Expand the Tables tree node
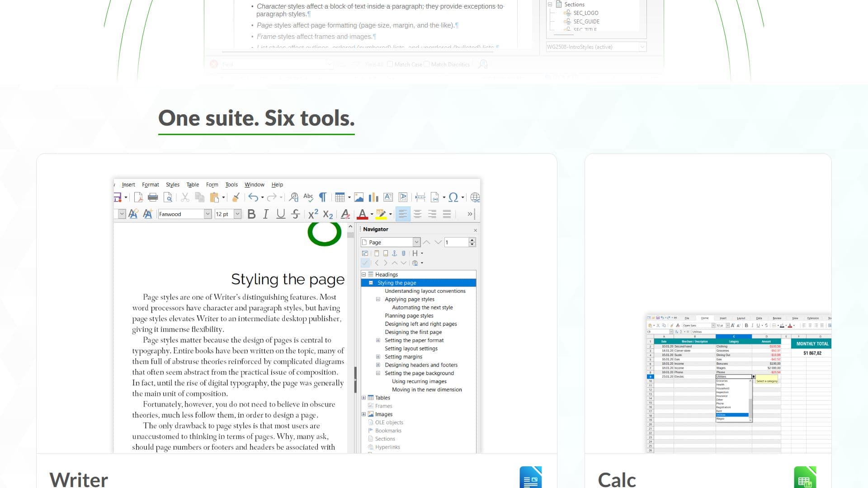The width and height of the screenshot is (868, 488). [363, 398]
